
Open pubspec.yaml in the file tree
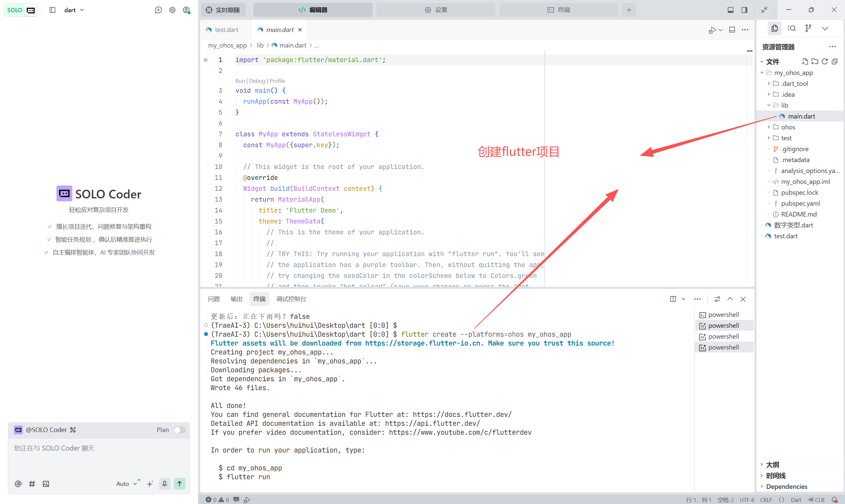point(800,203)
